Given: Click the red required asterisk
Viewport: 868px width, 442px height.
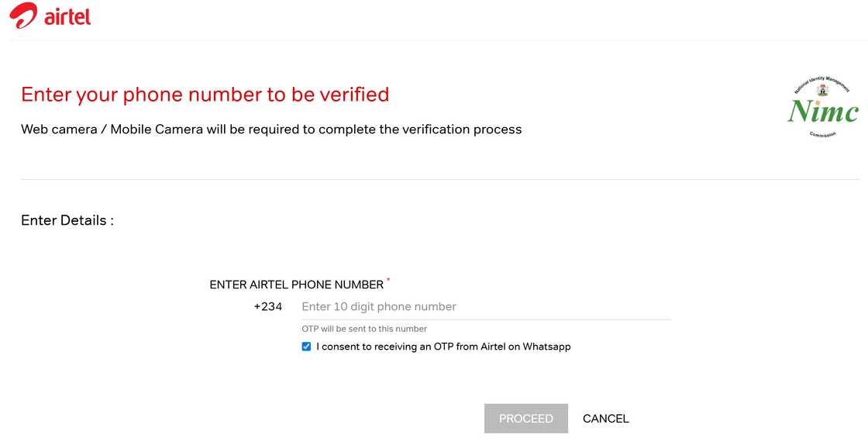Looking at the screenshot, I should [x=388, y=280].
